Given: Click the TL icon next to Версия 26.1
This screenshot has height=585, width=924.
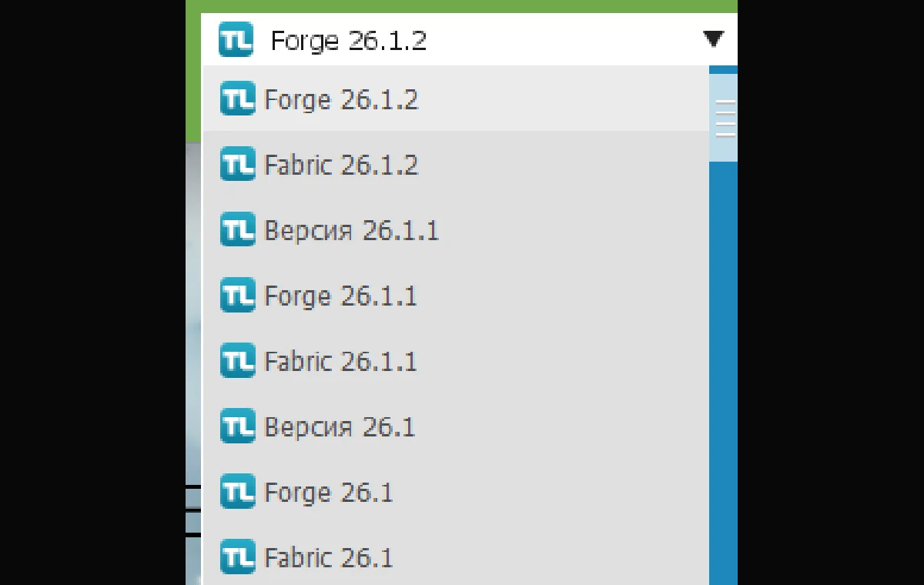Looking at the screenshot, I should (x=237, y=426).
